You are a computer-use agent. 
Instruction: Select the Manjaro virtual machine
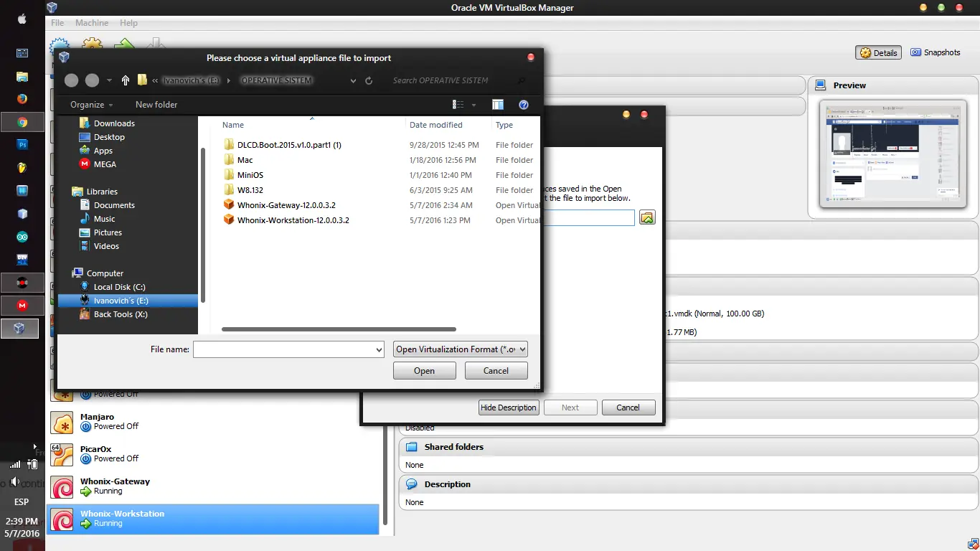(x=214, y=422)
